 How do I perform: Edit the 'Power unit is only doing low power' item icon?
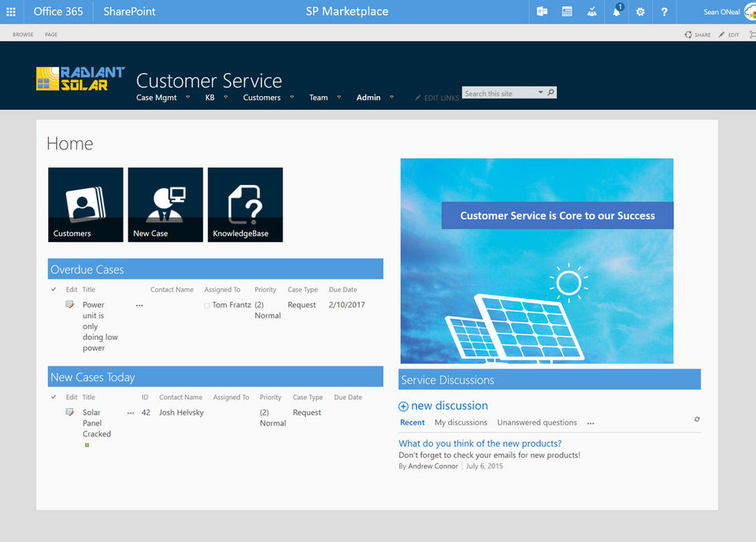click(70, 304)
